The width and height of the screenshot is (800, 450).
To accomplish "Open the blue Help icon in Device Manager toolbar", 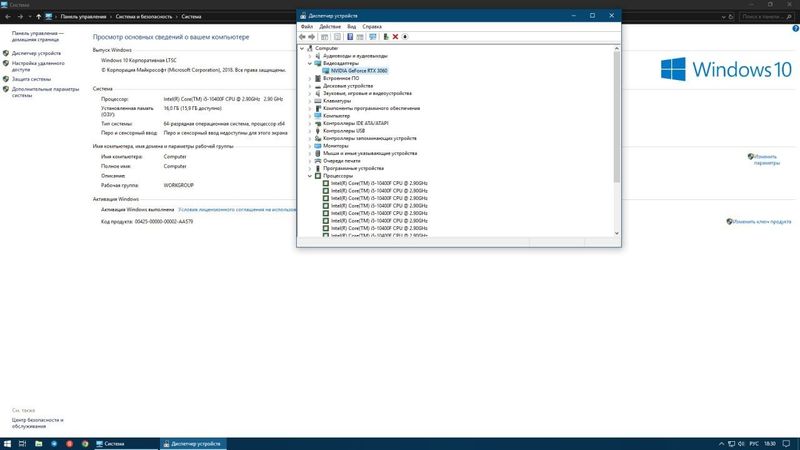I will tap(350, 37).
